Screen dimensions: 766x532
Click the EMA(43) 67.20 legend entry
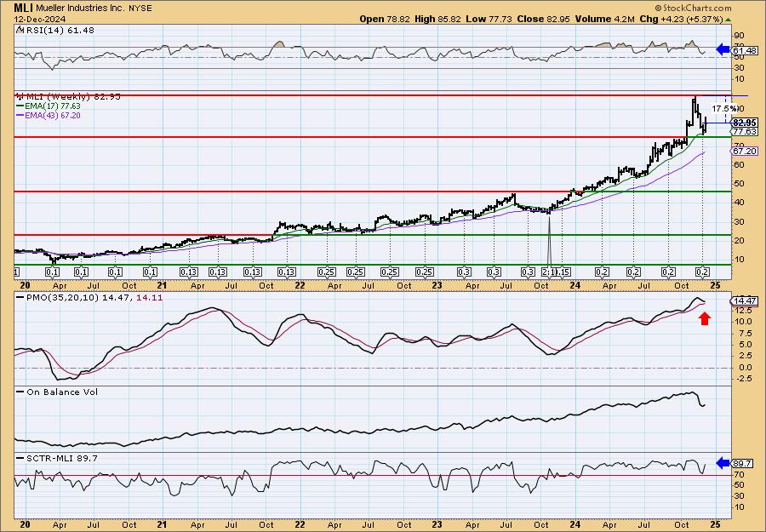(49, 115)
